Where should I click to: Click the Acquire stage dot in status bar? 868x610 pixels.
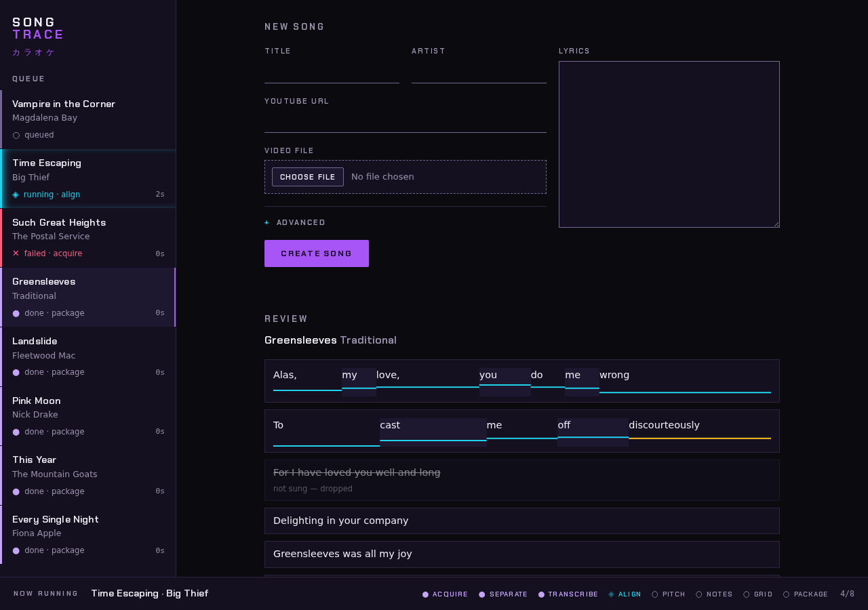[426, 594]
